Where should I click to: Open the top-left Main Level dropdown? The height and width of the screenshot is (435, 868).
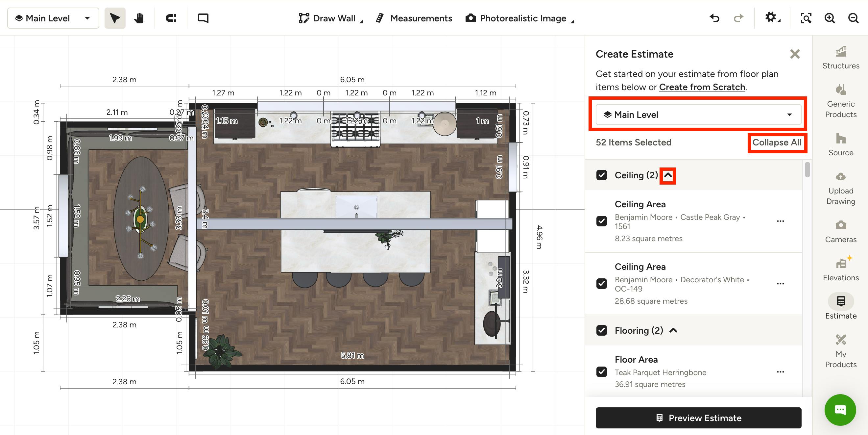point(53,18)
